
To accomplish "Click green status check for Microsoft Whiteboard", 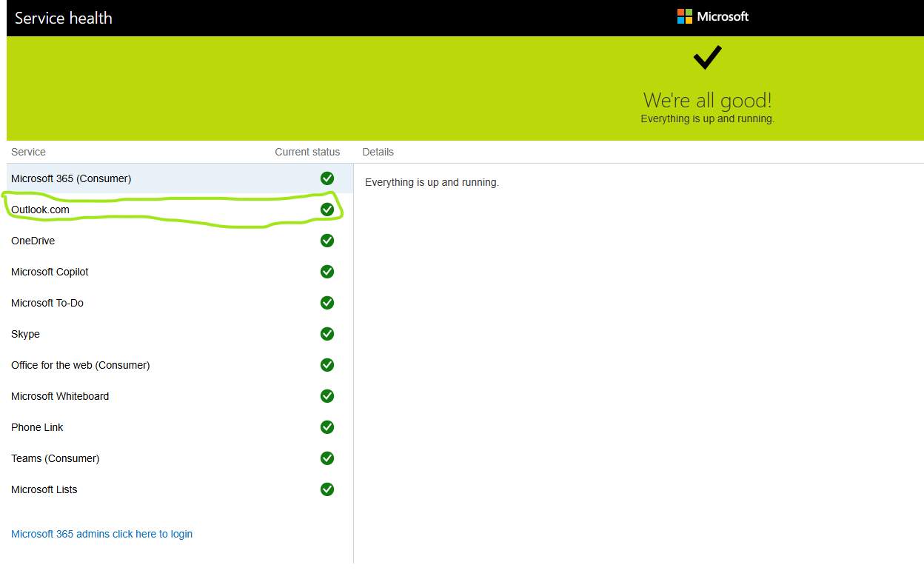I will [327, 396].
